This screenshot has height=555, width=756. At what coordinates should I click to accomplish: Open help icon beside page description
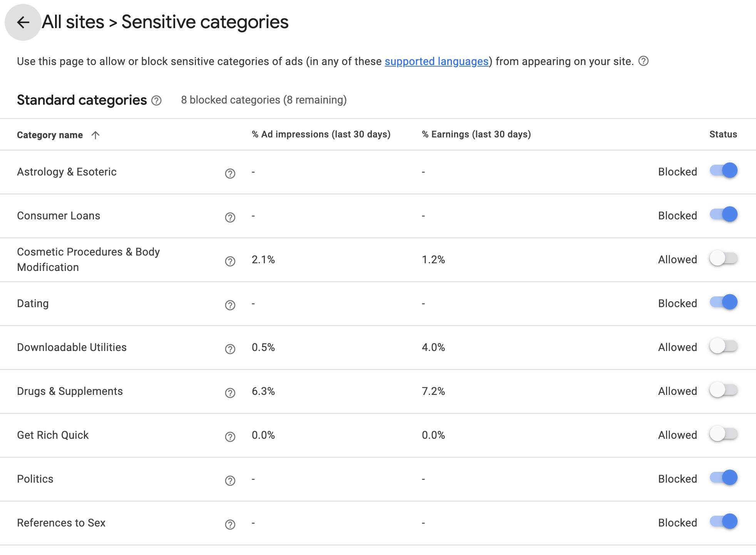643,61
